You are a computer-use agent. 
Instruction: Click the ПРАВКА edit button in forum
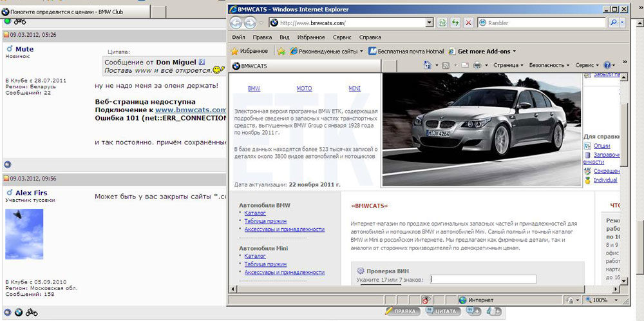[403, 311]
